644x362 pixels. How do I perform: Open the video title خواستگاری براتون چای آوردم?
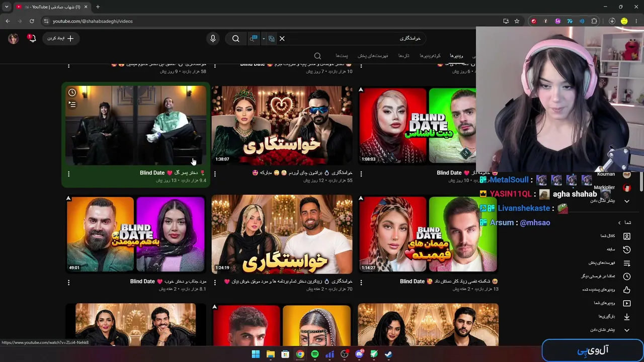pyautogui.click(x=302, y=173)
